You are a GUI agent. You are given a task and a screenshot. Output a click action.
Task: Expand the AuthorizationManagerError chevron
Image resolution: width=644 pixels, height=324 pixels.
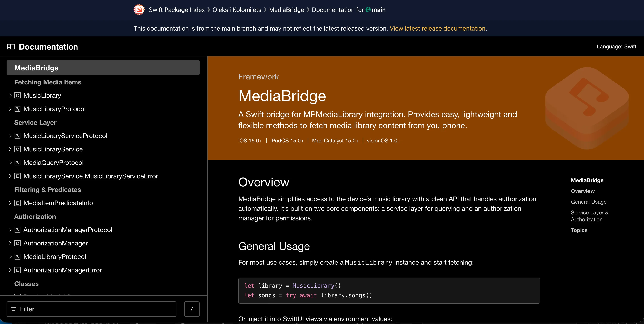(x=10, y=270)
